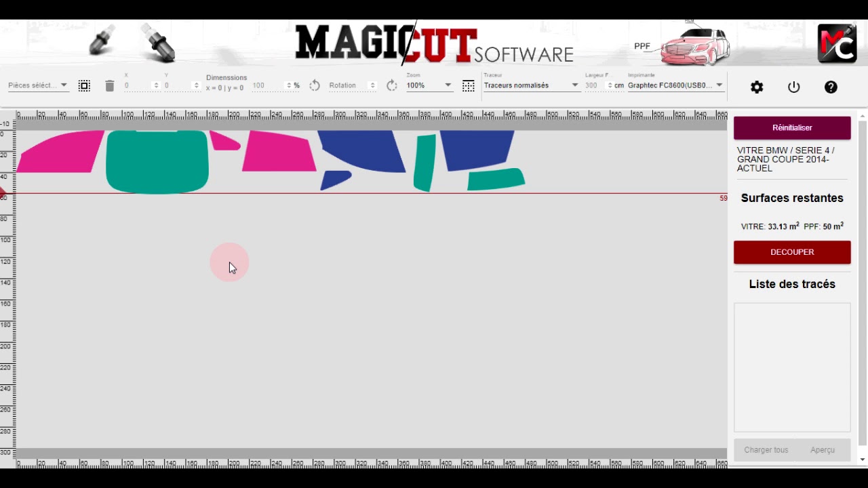
Task: Click the DECOUPER button
Action: point(792,252)
